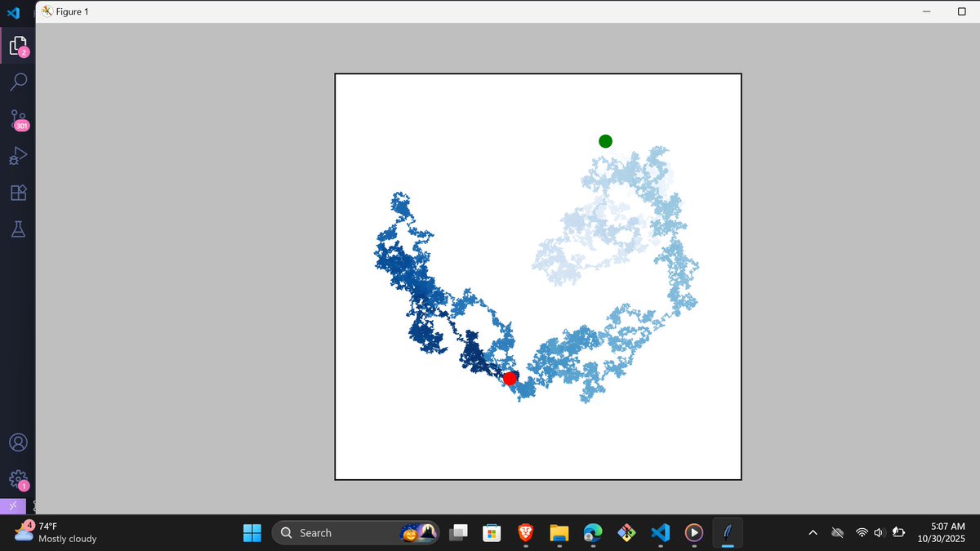Viewport: 980px width, 551px height.
Task: Open the Run and Debug panel
Action: point(18,155)
